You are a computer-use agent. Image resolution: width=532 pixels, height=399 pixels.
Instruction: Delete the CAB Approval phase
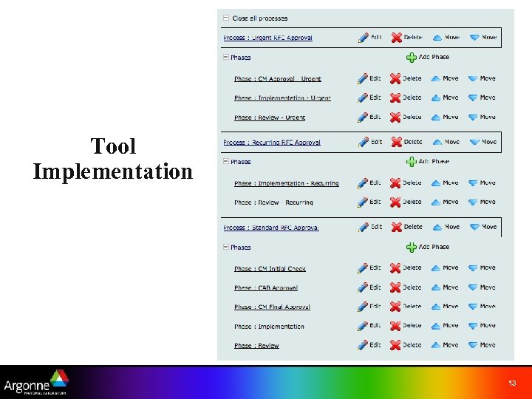coord(406,287)
